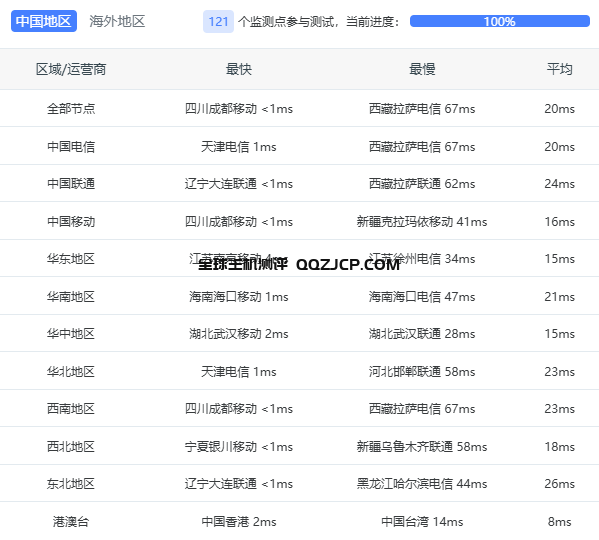Click the 最慢 column header

[x=422, y=69]
